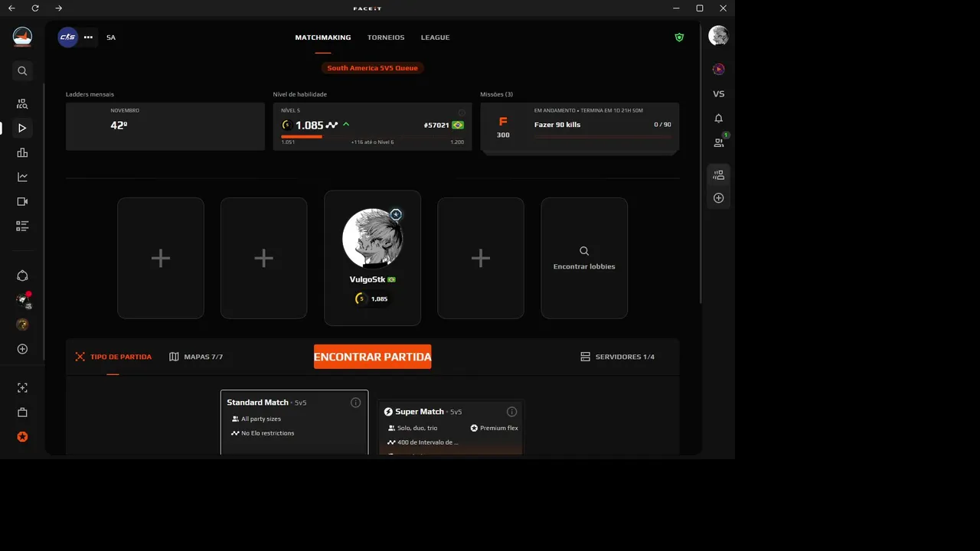Screen dimensions: 980x551
Task: Open the video camera sidebar icon
Action: pyautogui.click(x=22, y=201)
